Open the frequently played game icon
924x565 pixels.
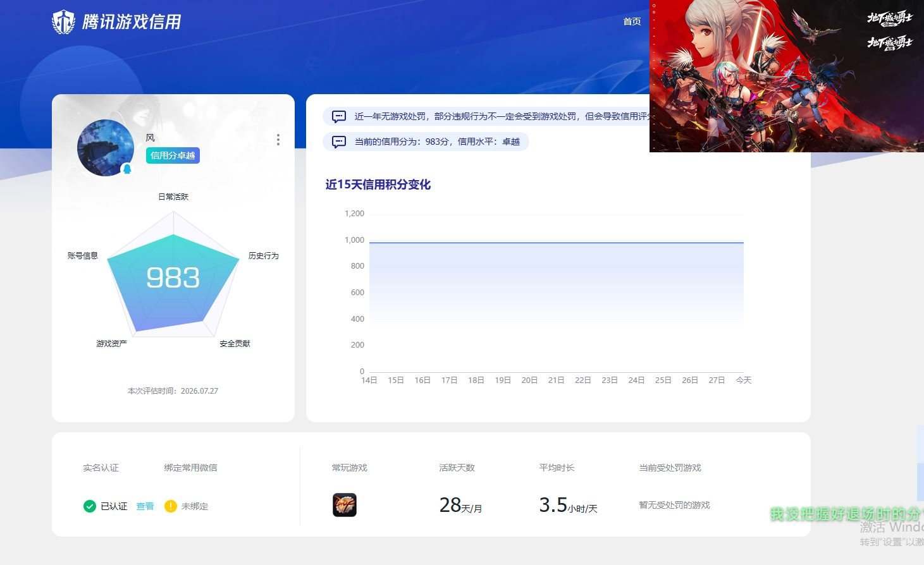pyautogui.click(x=345, y=505)
